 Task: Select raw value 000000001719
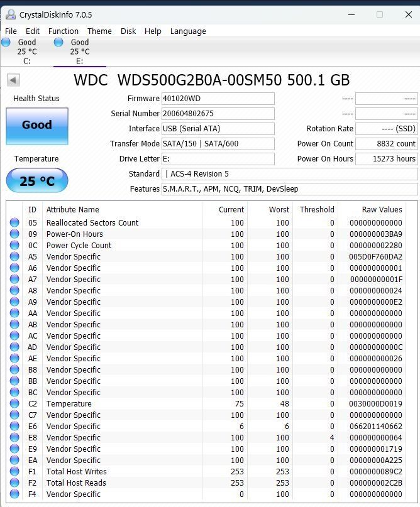375,449
